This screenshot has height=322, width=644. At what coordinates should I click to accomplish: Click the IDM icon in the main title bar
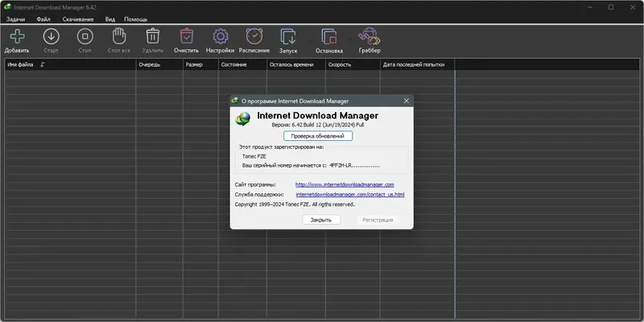pos(7,7)
